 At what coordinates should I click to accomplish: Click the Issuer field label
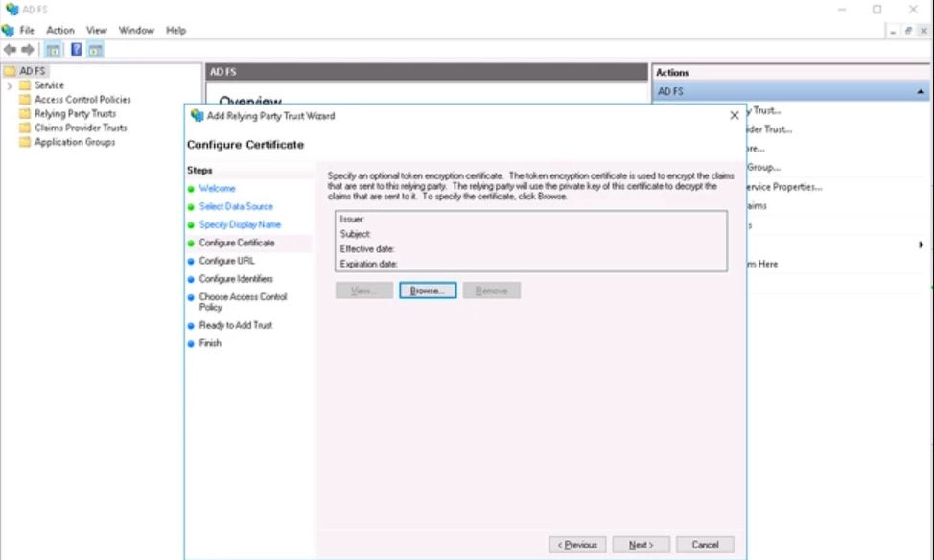pyautogui.click(x=352, y=220)
